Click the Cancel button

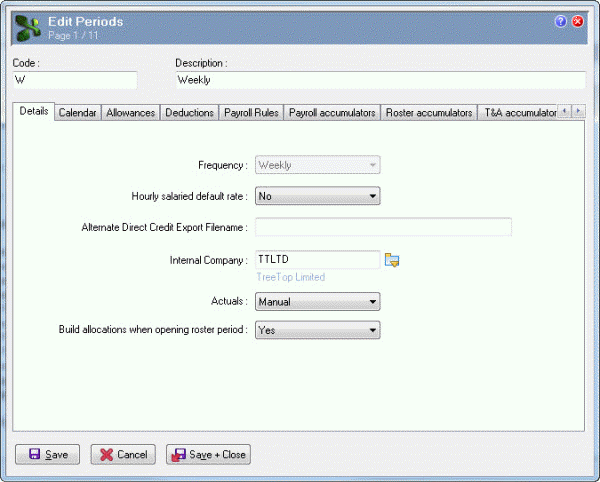pyautogui.click(x=123, y=454)
